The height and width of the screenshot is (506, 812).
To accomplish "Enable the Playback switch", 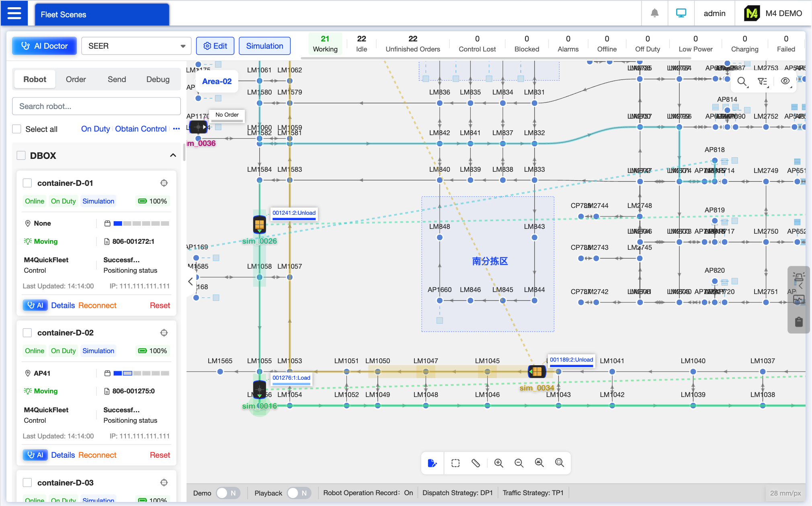I will [x=299, y=493].
